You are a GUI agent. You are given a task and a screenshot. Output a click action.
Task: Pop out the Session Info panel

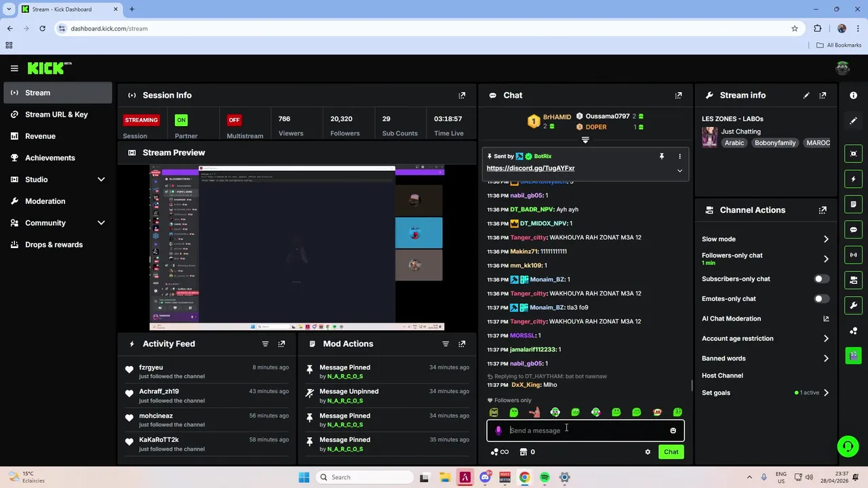(x=462, y=96)
